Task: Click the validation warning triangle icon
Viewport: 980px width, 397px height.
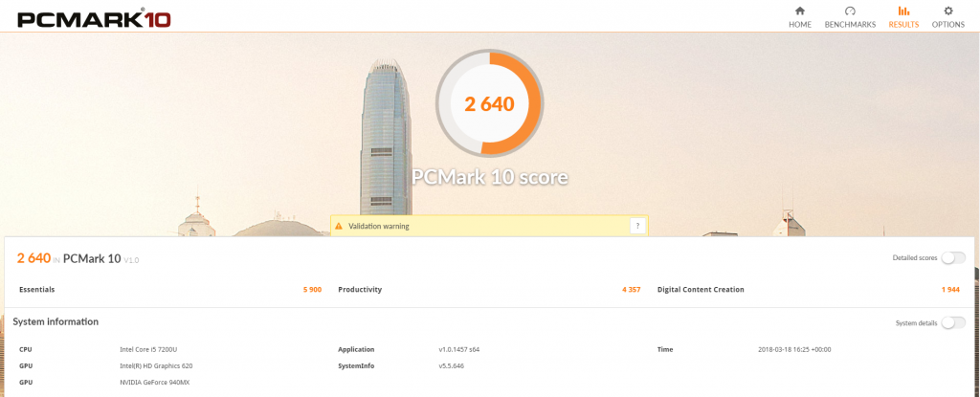Action: (x=339, y=227)
